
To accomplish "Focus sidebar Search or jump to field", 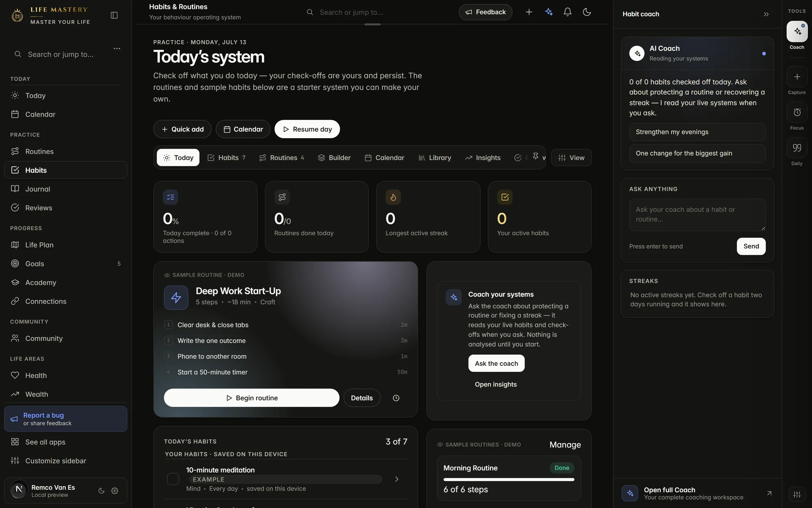I will [61, 54].
